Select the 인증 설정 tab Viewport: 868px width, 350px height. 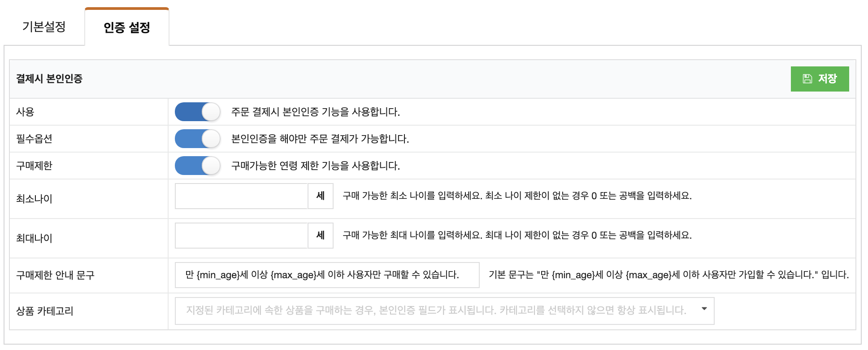tap(127, 27)
